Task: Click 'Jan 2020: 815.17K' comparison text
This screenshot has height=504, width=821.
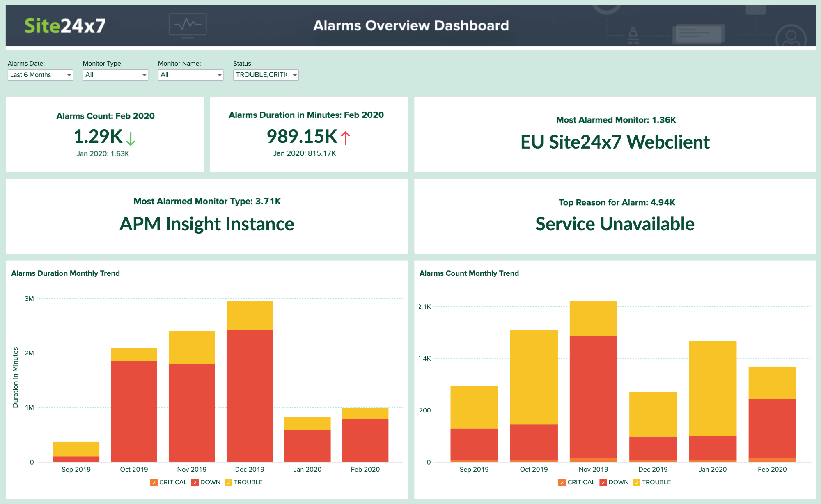Action: pos(305,153)
